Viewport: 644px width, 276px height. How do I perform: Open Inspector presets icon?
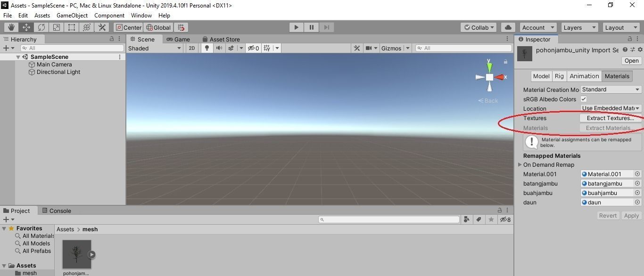(633, 49)
